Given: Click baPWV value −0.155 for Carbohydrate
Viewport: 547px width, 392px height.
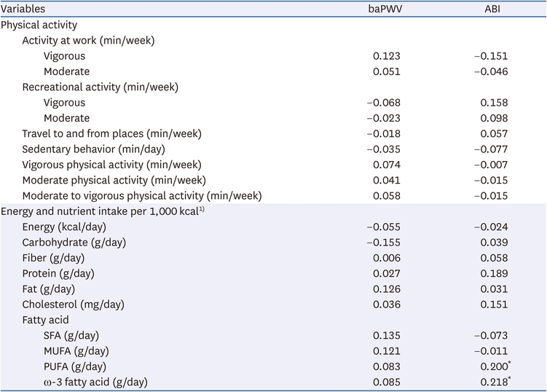Looking at the screenshot, I should pos(383,242).
